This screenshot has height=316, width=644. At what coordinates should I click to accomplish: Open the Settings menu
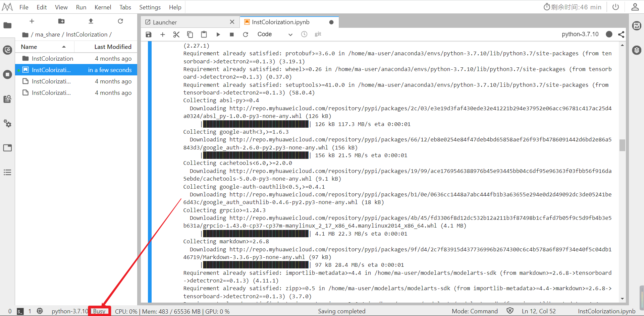[150, 7]
